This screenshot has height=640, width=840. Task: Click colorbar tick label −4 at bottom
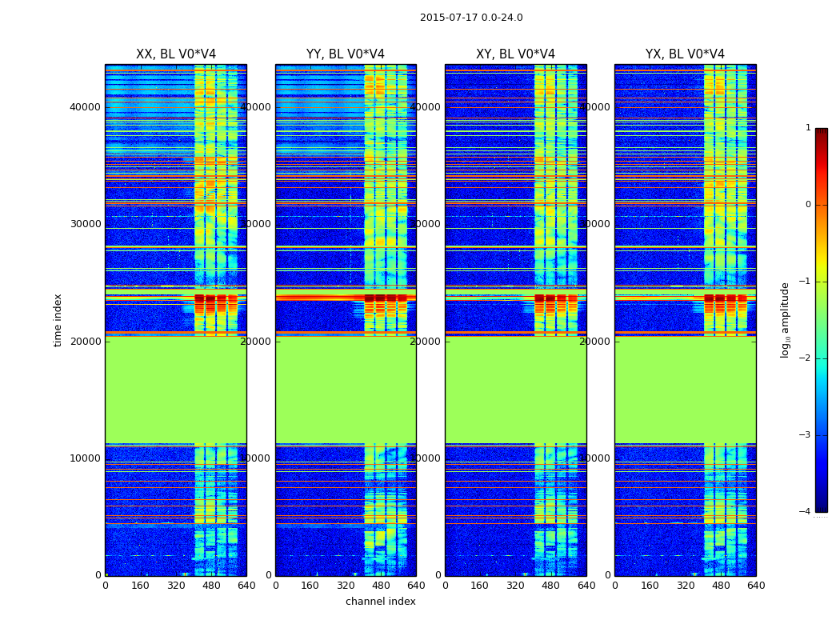pyautogui.click(x=805, y=511)
